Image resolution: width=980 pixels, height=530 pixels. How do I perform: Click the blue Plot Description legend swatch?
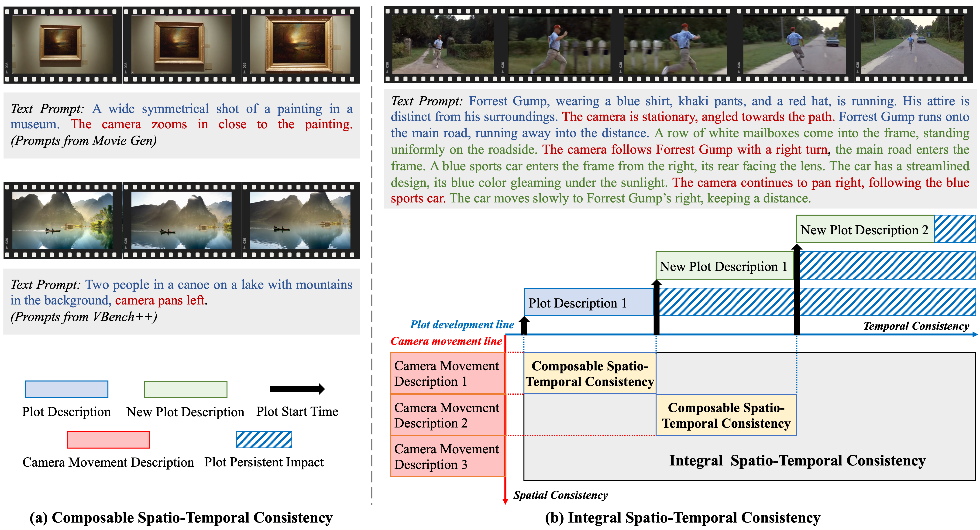pyautogui.click(x=67, y=389)
